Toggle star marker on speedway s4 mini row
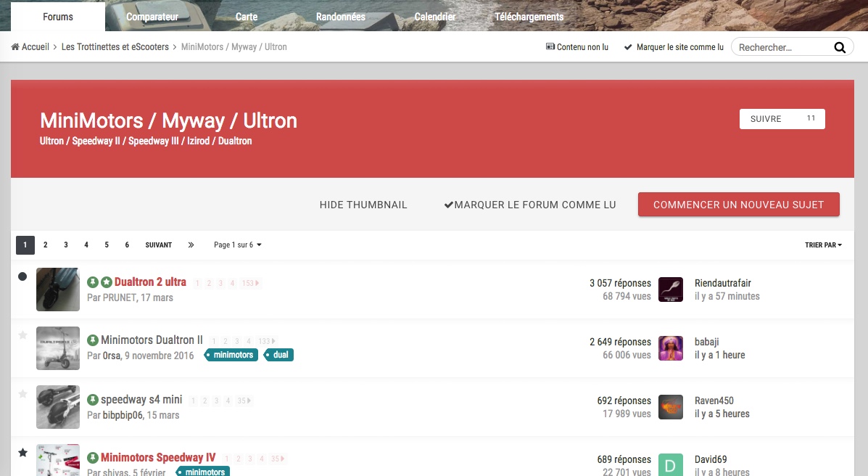Screen dimensions: 868x476 22,393
